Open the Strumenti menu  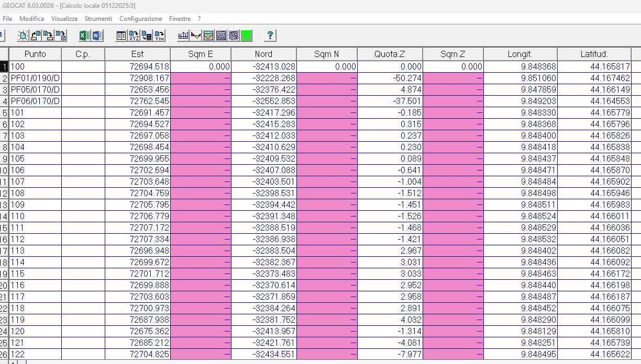point(98,19)
